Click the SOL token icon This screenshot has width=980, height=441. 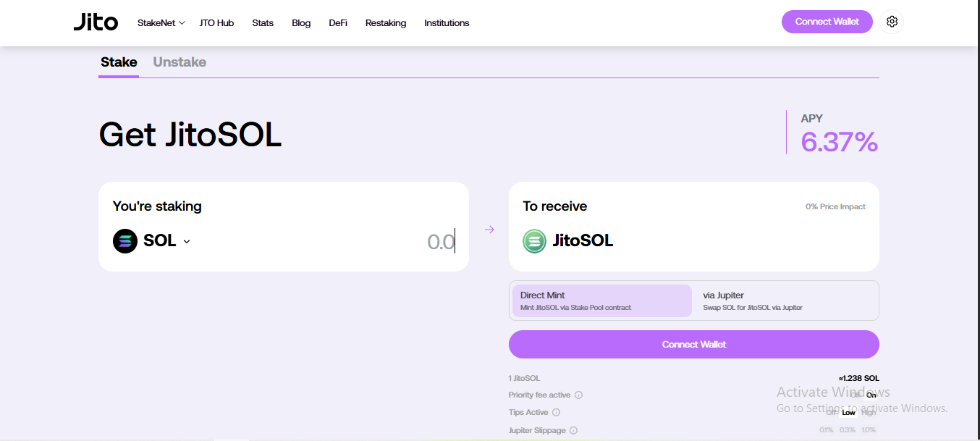point(125,241)
